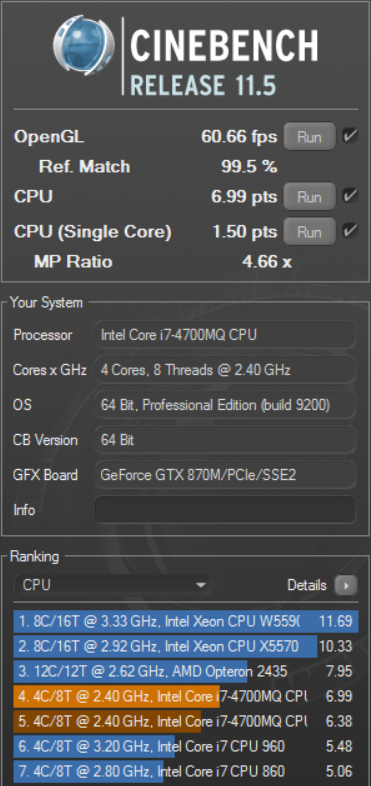Click the Ranking dropdown arrow

coord(201,585)
